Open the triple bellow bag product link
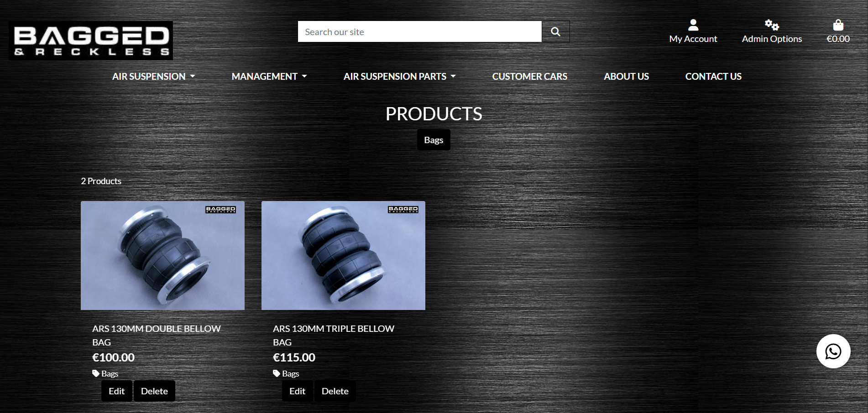Viewport: 868px width, 413px height. point(334,335)
